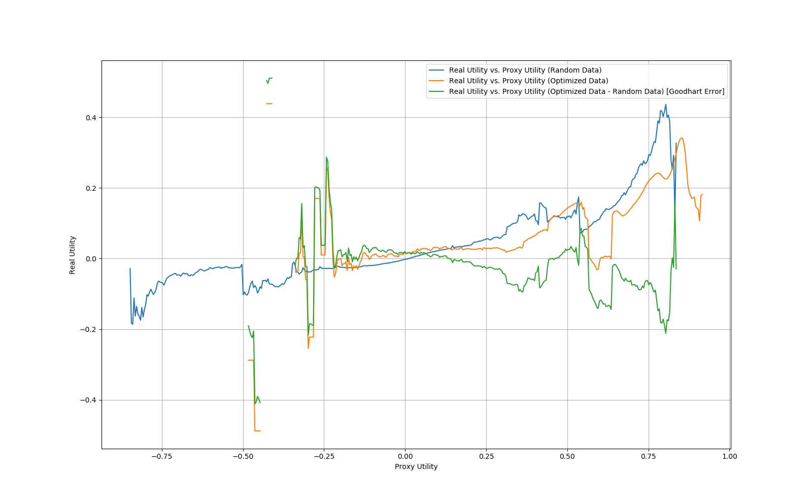Click the short orange dash below green fragment
The image size is (812, 504).
(x=269, y=104)
